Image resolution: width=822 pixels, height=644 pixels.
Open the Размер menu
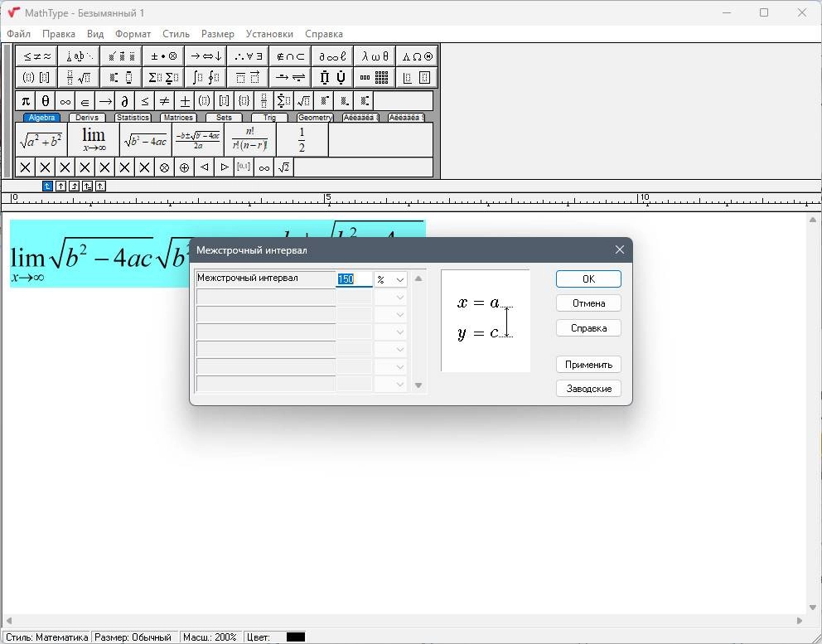pyautogui.click(x=218, y=34)
